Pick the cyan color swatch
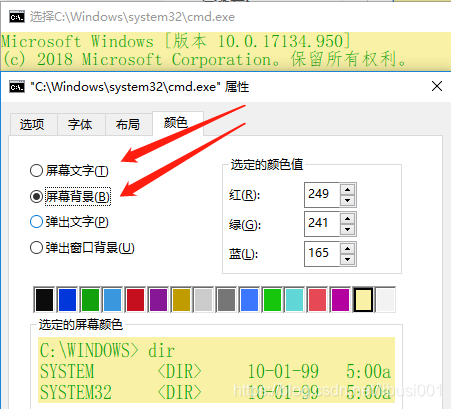Image resolution: width=451 pixels, height=409 pixels. [295, 300]
